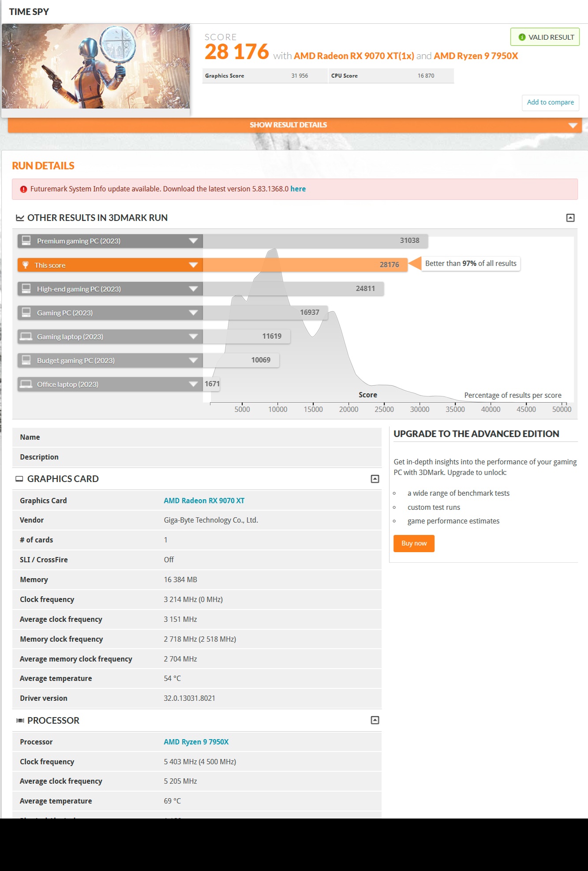Click the High-end gaming PC score bar 24811

click(293, 289)
